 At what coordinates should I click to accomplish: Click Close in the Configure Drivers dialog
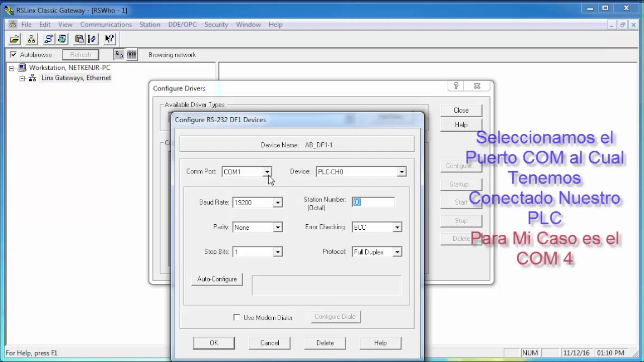pyautogui.click(x=461, y=110)
